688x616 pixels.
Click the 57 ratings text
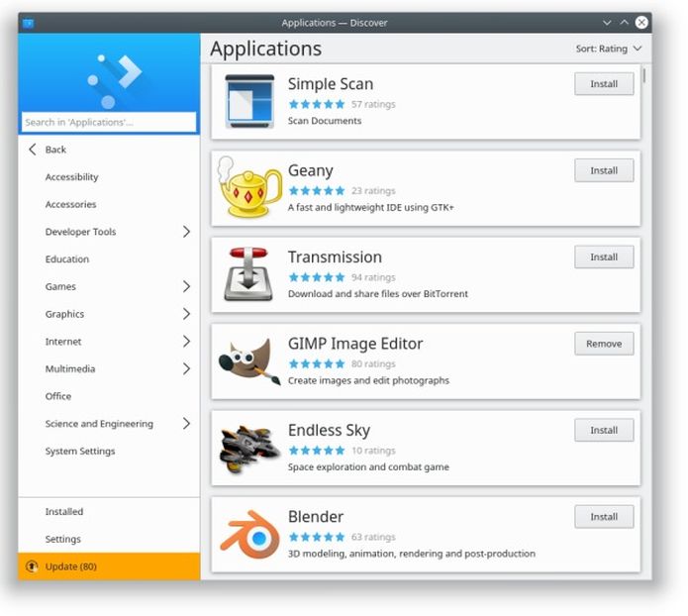click(x=373, y=104)
